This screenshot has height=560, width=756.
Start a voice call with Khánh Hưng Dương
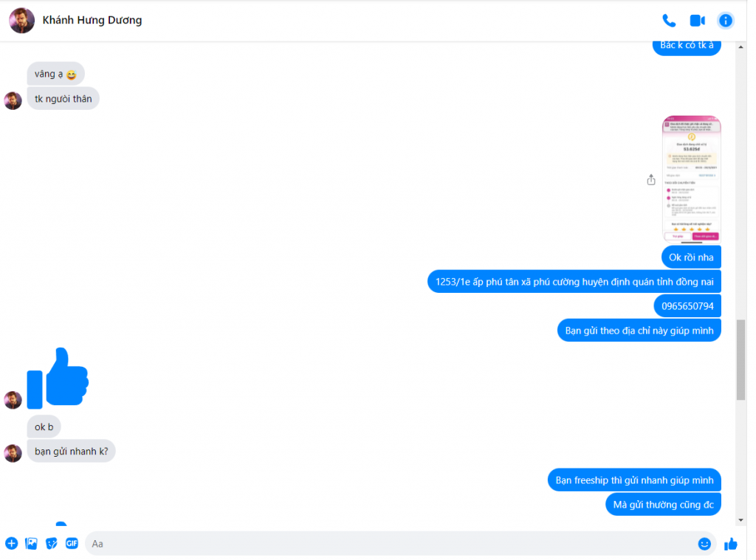tap(668, 20)
